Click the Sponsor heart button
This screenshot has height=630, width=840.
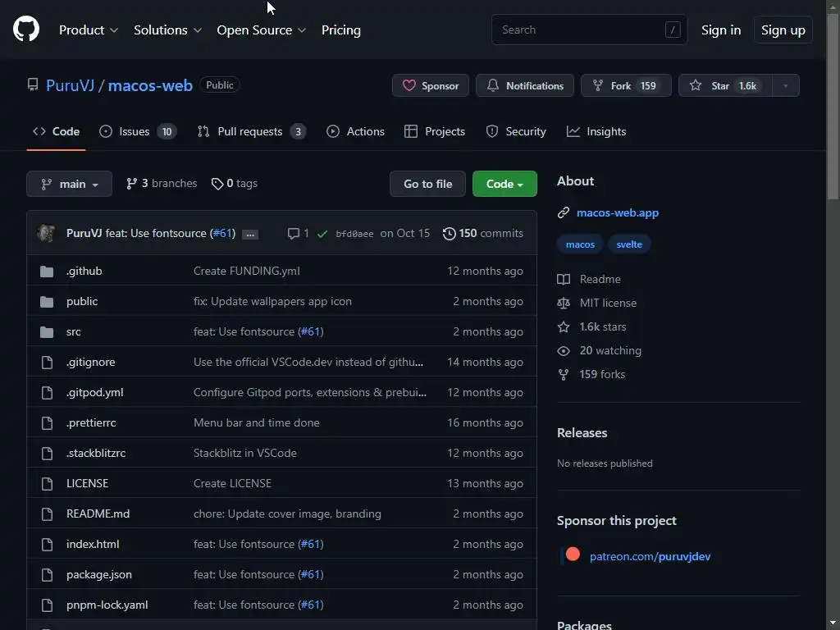tap(430, 85)
